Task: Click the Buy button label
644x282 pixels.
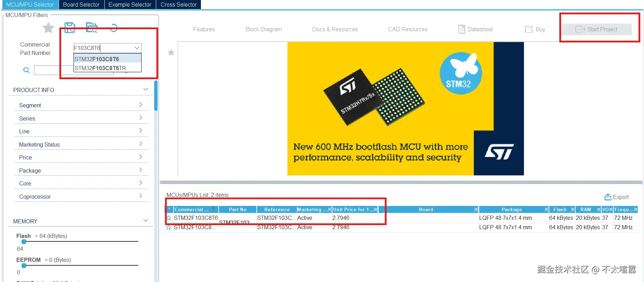Action: (x=541, y=30)
